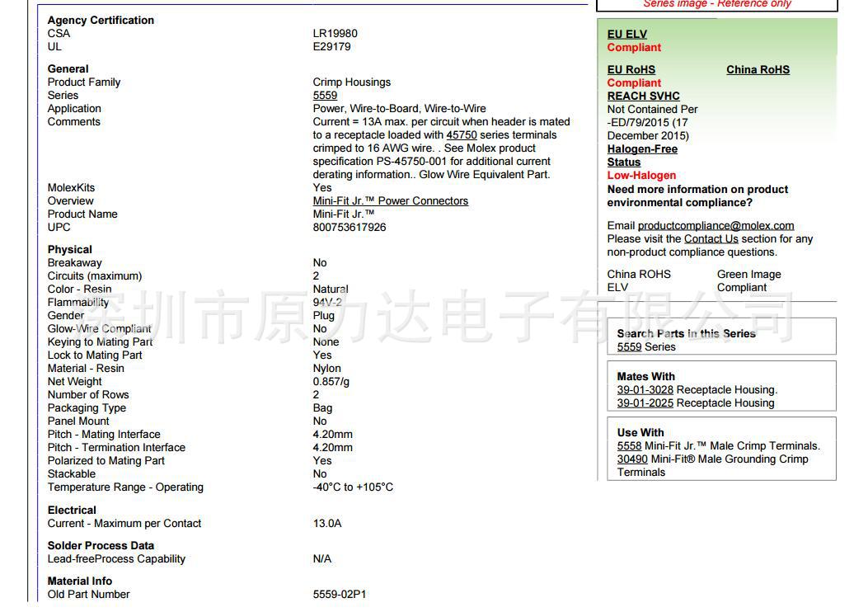Select UPC value 800753617926
This screenshot has height=612, width=868.
[x=350, y=228]
